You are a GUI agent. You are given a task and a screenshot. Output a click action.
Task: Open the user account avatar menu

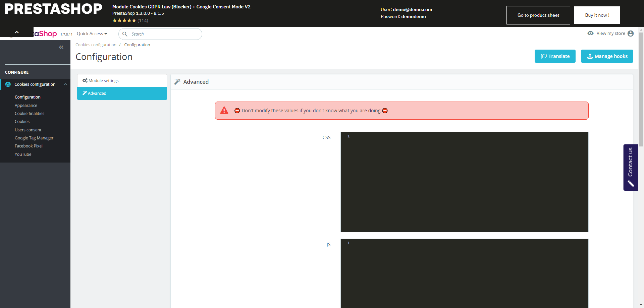631,34
